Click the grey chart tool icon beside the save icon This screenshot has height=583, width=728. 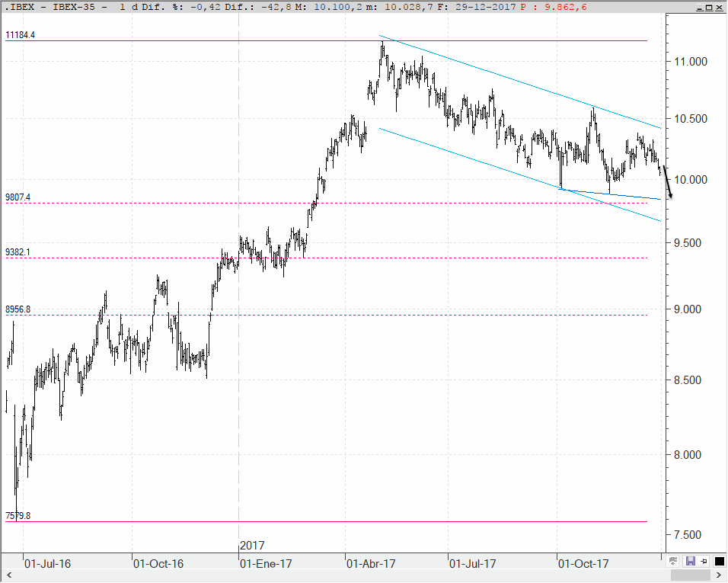coord(673,562)
